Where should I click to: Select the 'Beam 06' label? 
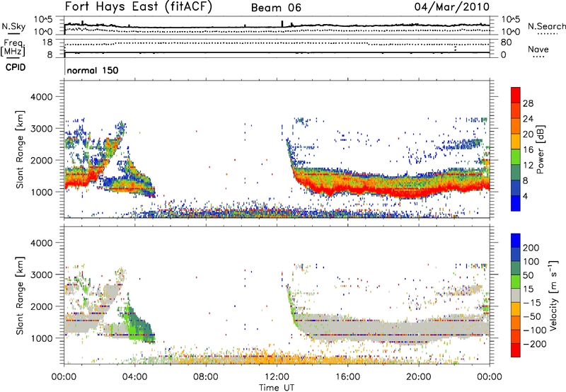(276, 8)
